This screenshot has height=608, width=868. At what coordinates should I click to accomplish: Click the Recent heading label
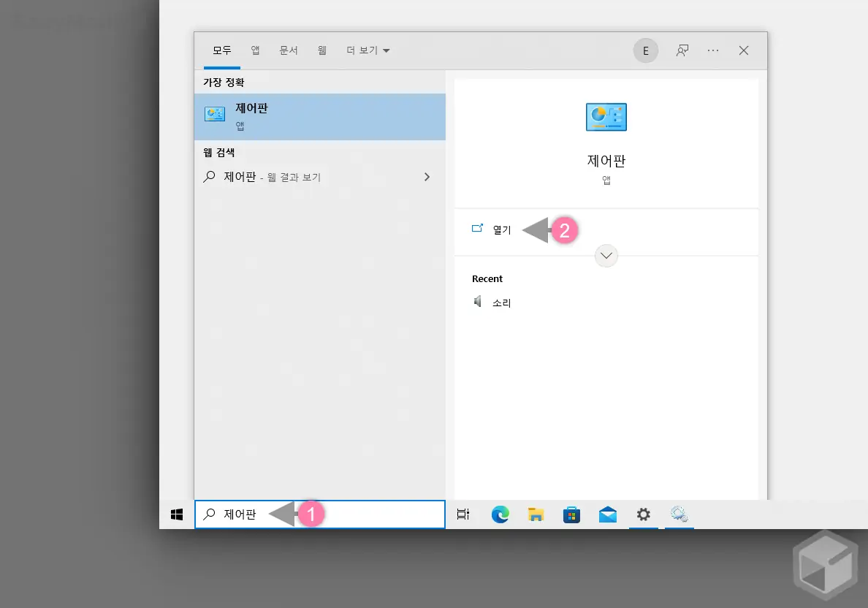click(487, 278)
